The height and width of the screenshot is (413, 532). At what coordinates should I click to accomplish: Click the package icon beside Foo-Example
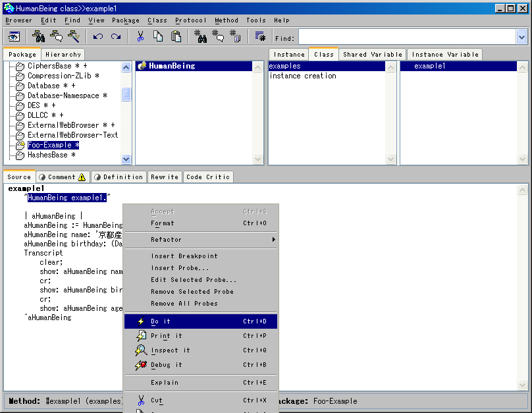[20, 146]
